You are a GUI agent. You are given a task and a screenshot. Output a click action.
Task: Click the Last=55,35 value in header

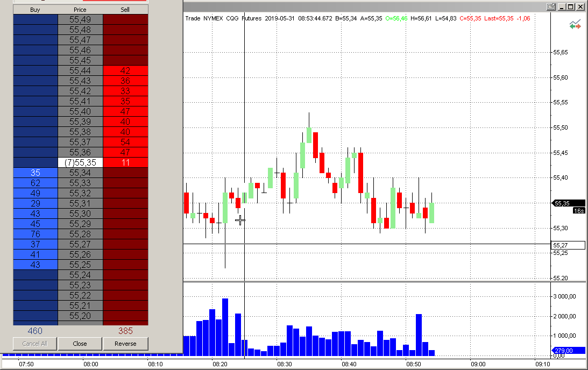pos(499,18)
